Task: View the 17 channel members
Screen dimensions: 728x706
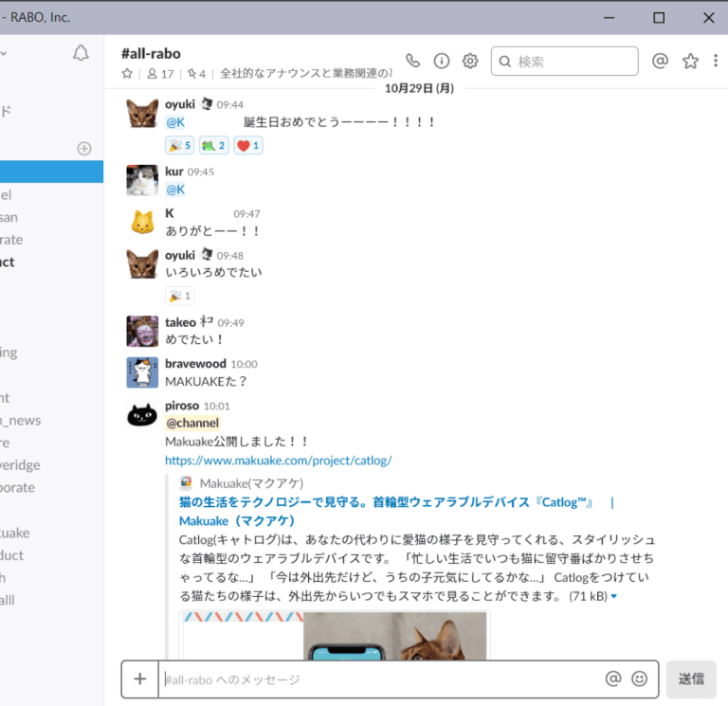Action: tap(160, 74)
